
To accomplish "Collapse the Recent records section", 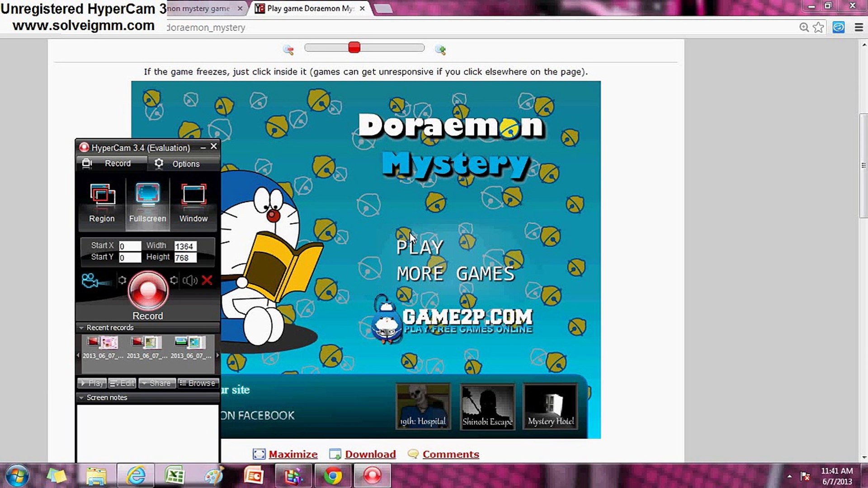I will point(81,328).
